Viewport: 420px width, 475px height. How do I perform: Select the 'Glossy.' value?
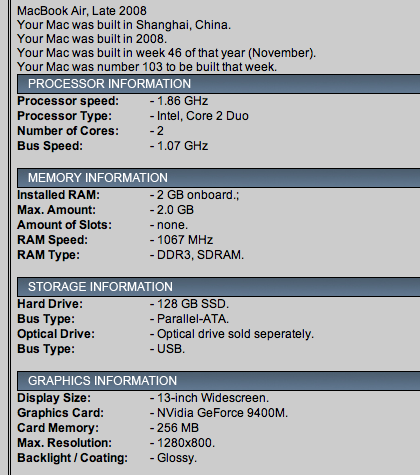177,458
